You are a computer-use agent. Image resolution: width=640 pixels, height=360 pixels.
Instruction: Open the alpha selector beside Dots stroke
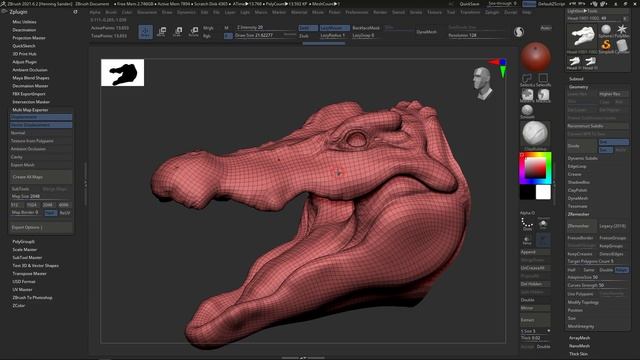pyautogui.click(x=543, y=224)
